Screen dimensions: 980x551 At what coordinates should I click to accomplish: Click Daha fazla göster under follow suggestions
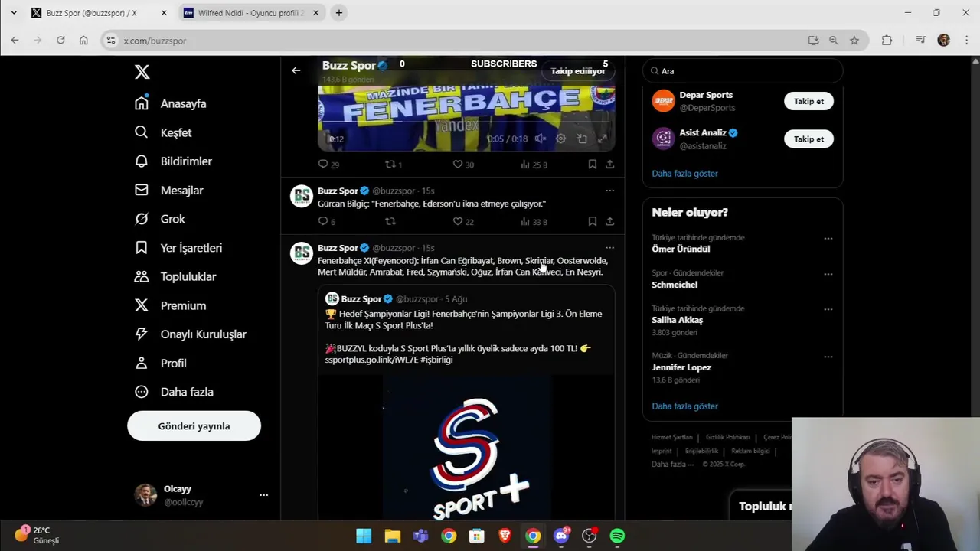[x=684, y=174]
